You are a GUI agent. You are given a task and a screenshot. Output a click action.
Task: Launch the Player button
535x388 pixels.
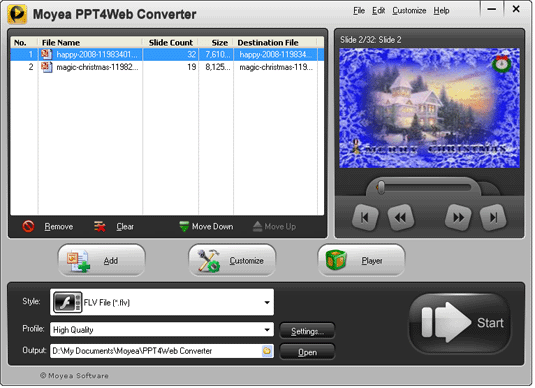click(x=361, y=261)
